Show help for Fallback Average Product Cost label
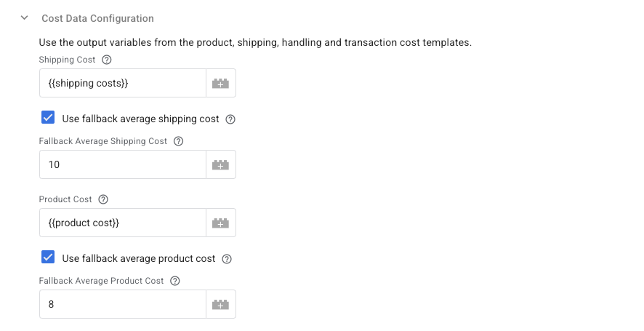This screenshot has height=331, width=644. (175, 281)
